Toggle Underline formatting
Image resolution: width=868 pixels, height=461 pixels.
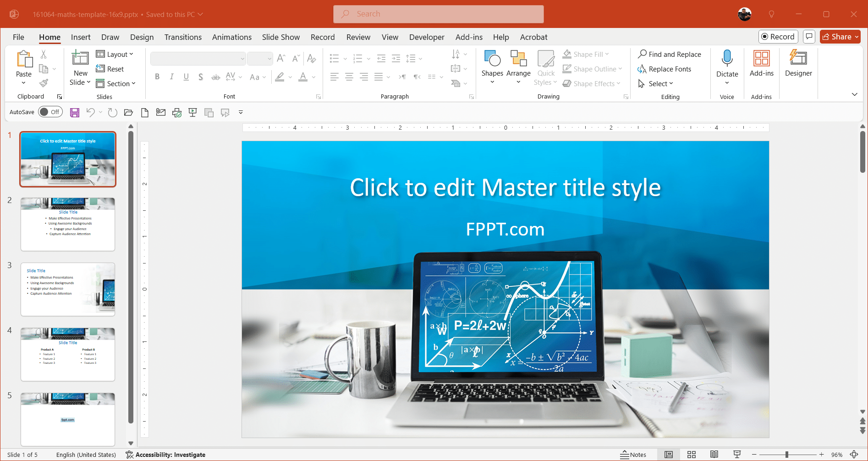[186, 77]
